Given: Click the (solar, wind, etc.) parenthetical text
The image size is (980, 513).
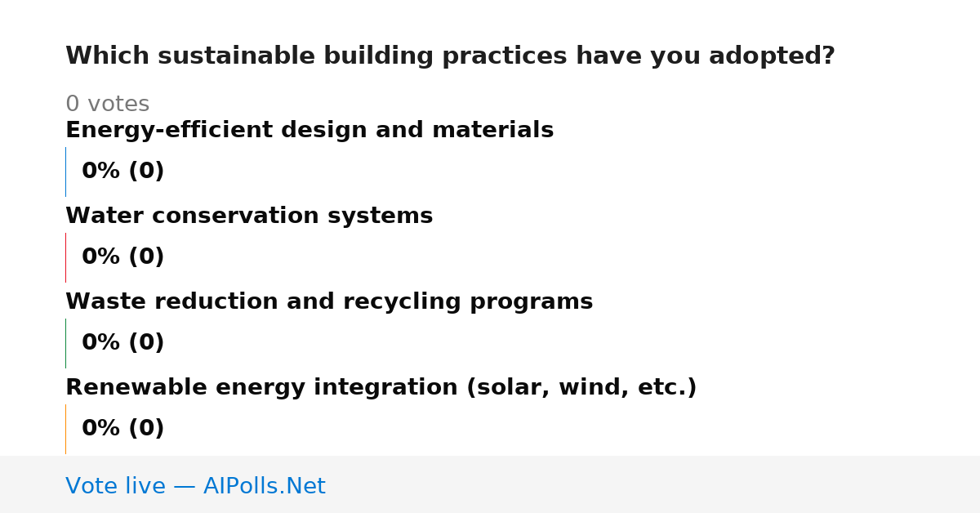Looking at the screenshot, I should point(581,387).
